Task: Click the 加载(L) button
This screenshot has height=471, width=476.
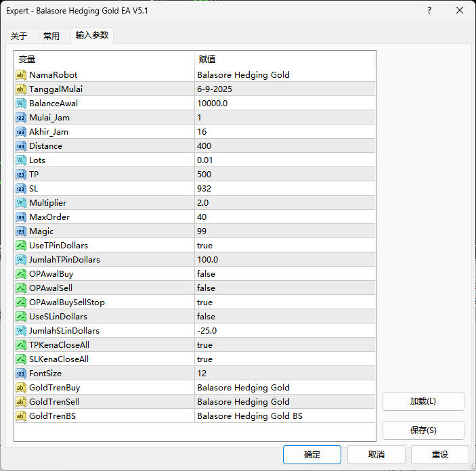Action: click(x=423, y=401)
